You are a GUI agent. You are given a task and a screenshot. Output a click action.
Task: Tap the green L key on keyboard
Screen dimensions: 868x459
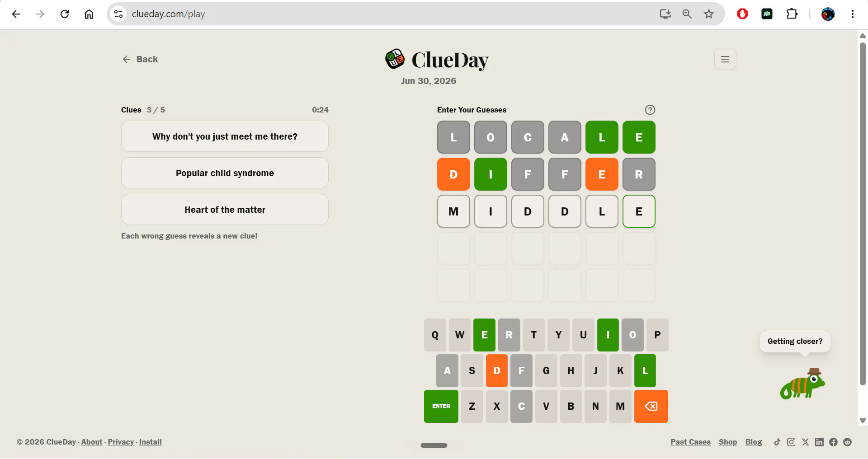645,370
